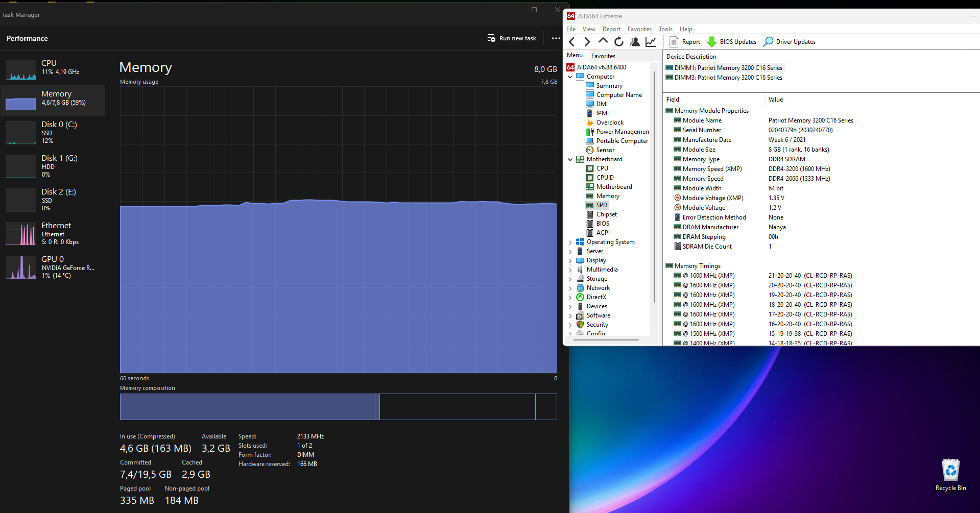980x513 pixels.
Task: Open the line graph icon in AIDA64 toolbar
Action: (651, 42)
